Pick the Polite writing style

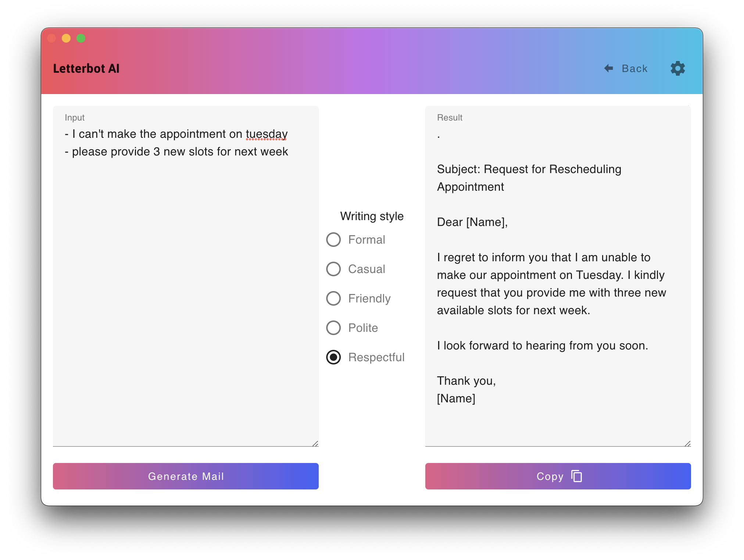tap(333, 328)
